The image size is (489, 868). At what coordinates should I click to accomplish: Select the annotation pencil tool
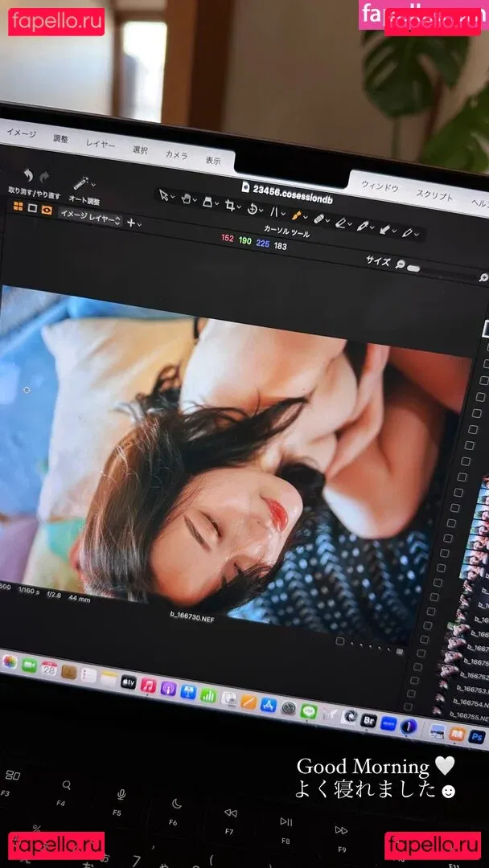(x=406, y=232)
